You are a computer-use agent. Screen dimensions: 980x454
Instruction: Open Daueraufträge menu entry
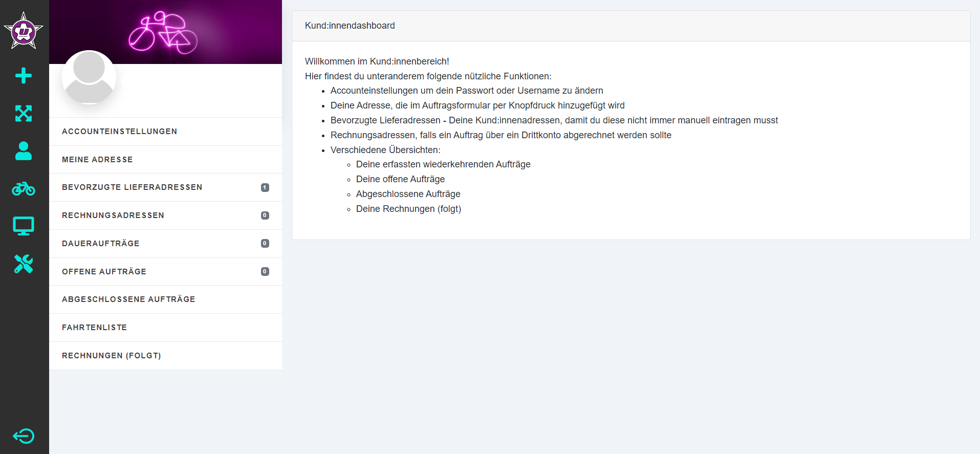click(165, 244)
